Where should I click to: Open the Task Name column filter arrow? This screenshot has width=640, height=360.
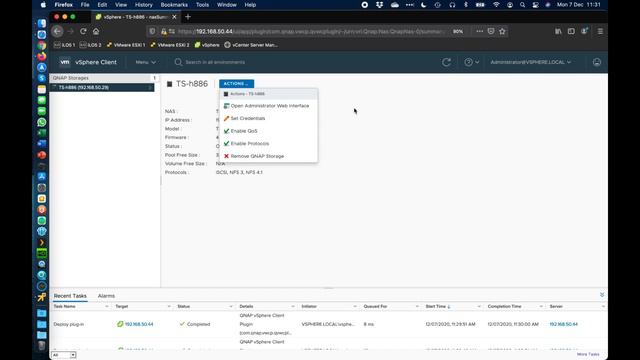click(x=107, y=306)
